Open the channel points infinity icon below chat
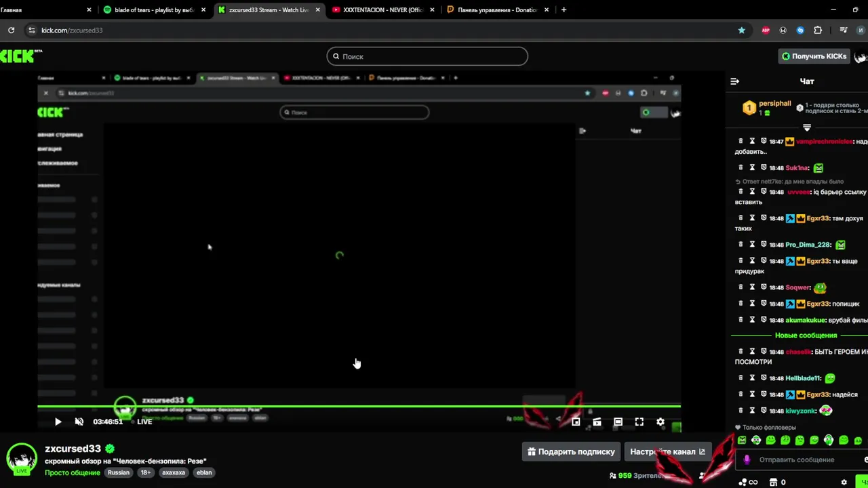The width and height of the screenshot is (868, 488). point(749,483)
